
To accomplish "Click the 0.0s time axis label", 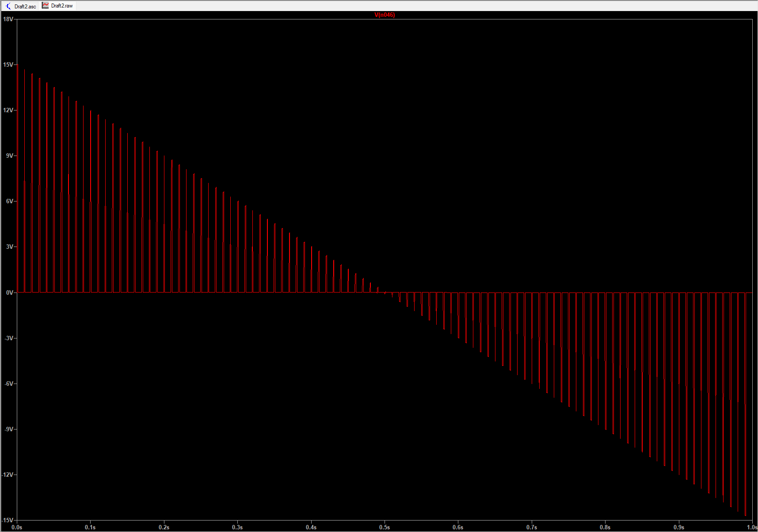I will (x=17, y=527).
